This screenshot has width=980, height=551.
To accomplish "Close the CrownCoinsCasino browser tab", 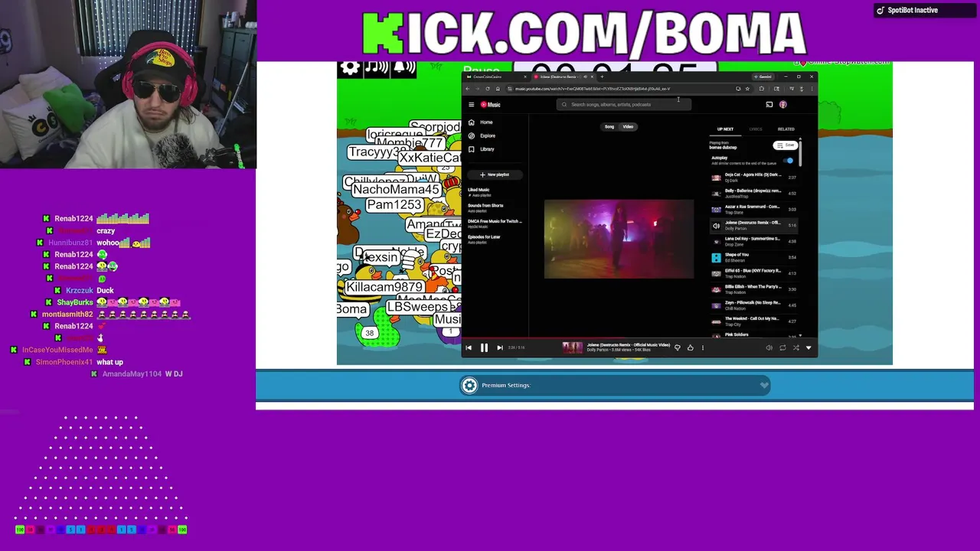I will (x=525, y=77).
